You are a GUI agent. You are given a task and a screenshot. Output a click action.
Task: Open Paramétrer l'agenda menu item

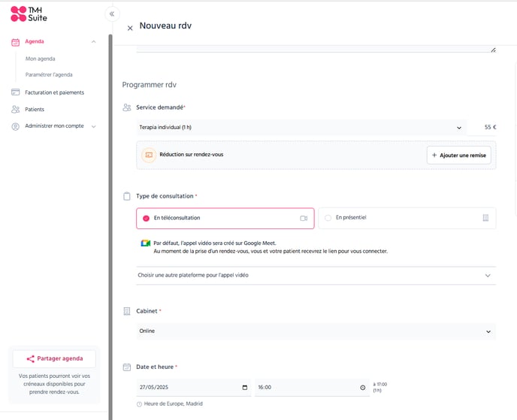click(49, 74)
